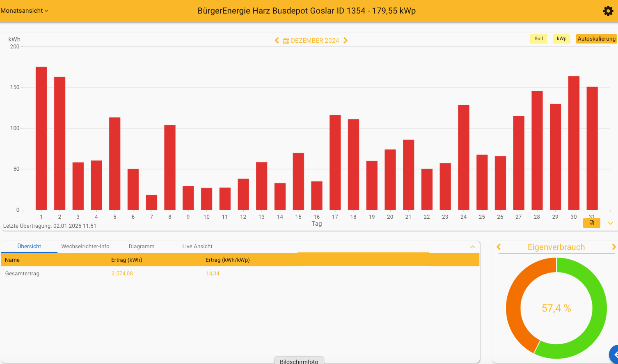Screen dimensions: 618x364
Task: Open the Live Ansicht tab
Action: pyautogui.click(x=197, y=246)
